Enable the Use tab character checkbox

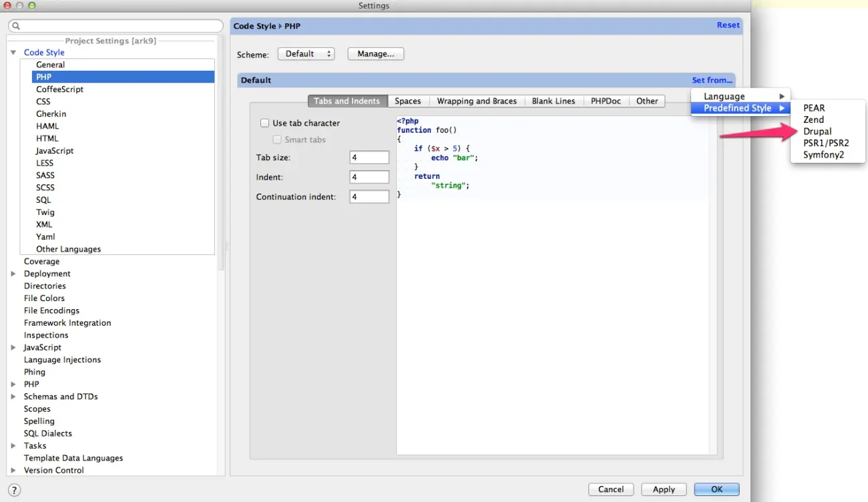click(x=264, y=123)
